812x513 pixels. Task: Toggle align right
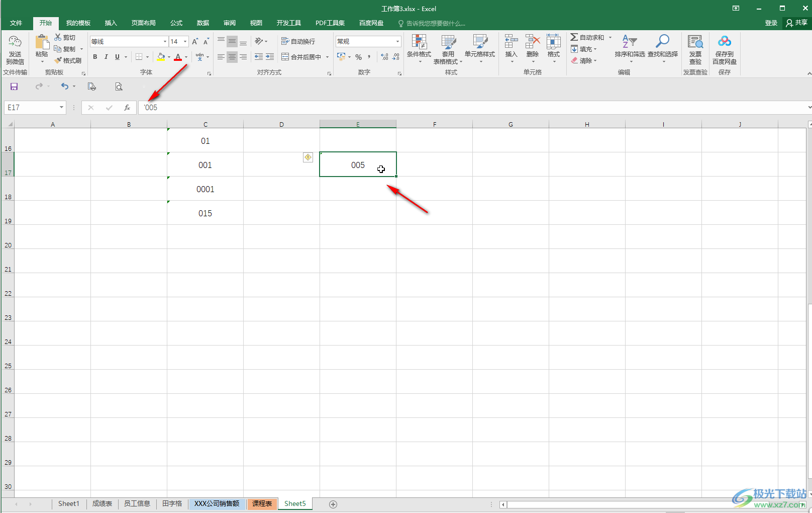coord(243,57)
